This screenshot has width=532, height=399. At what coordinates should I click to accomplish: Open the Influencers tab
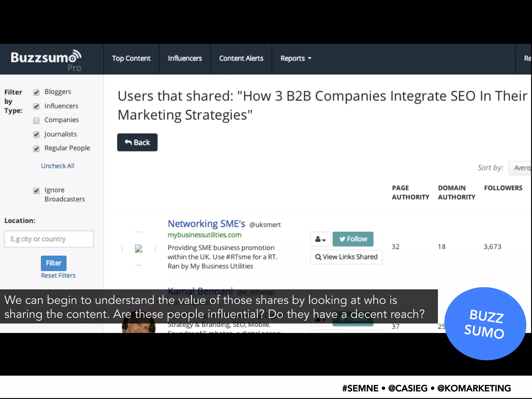[185, 58]
